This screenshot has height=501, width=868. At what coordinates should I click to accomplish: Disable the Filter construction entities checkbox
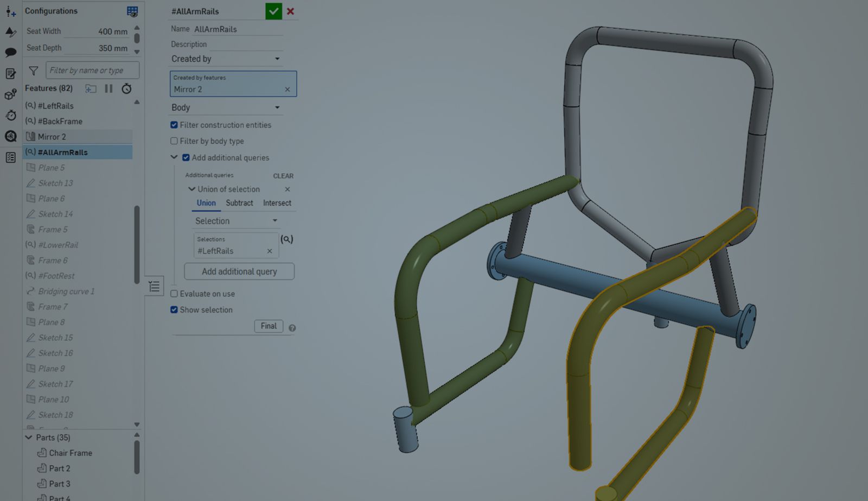tap(174, 124)
